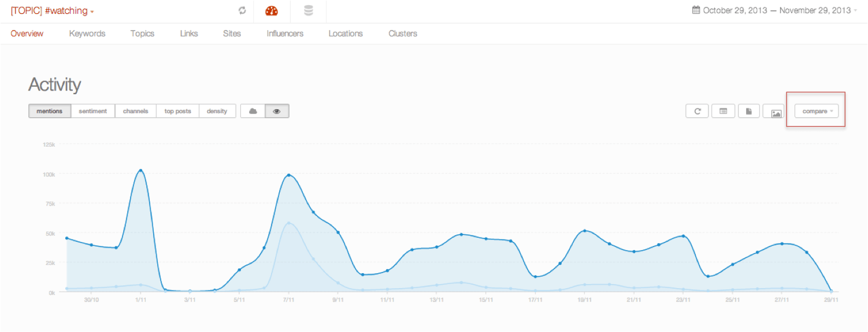
Task: Go to the Influencers tab
Action: [285, 33]
